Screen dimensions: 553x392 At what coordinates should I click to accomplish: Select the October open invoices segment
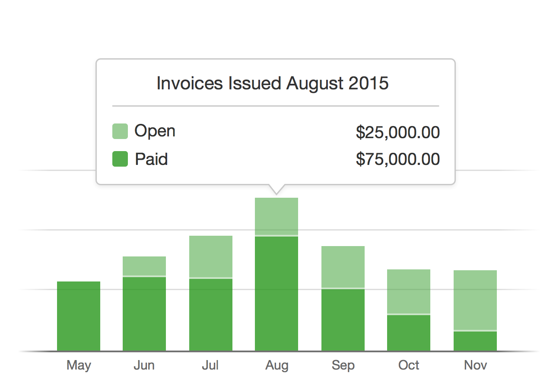(x=409, y=291)
